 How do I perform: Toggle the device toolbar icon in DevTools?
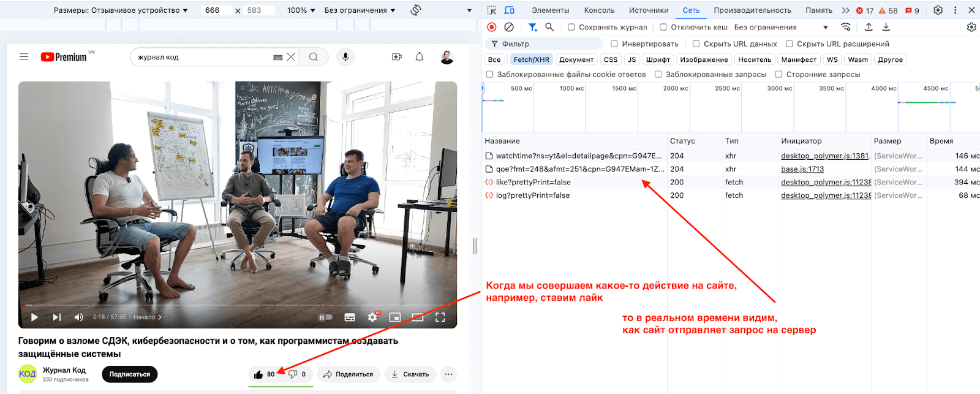pyautogui.click(x=509, y=10)
